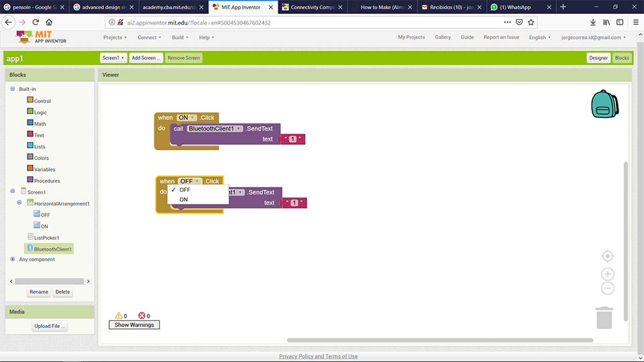
Task: Open BluetoothClient1 dropdown in first call block
Action: tap(215, 129)
